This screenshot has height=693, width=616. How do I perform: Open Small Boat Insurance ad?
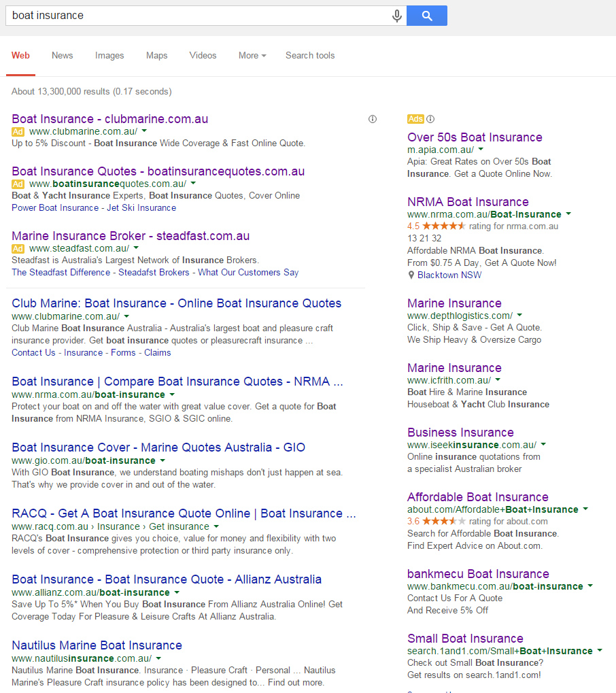[x=465, y=638]
